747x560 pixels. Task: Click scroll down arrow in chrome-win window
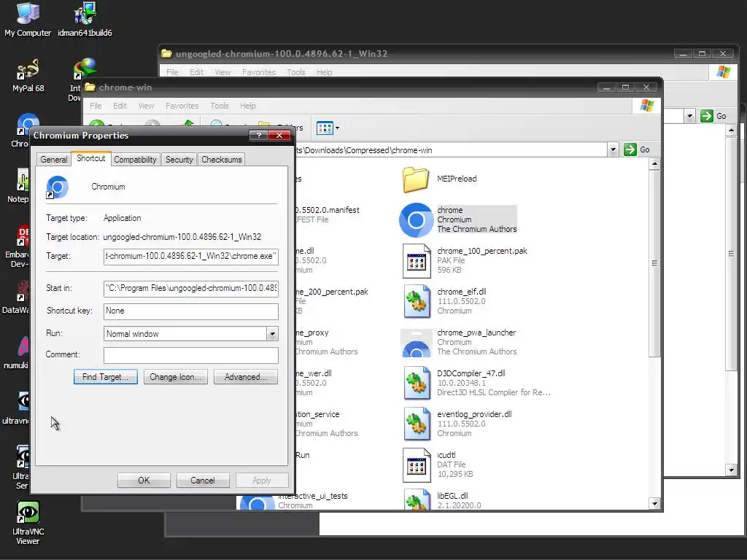coord(654,504)
